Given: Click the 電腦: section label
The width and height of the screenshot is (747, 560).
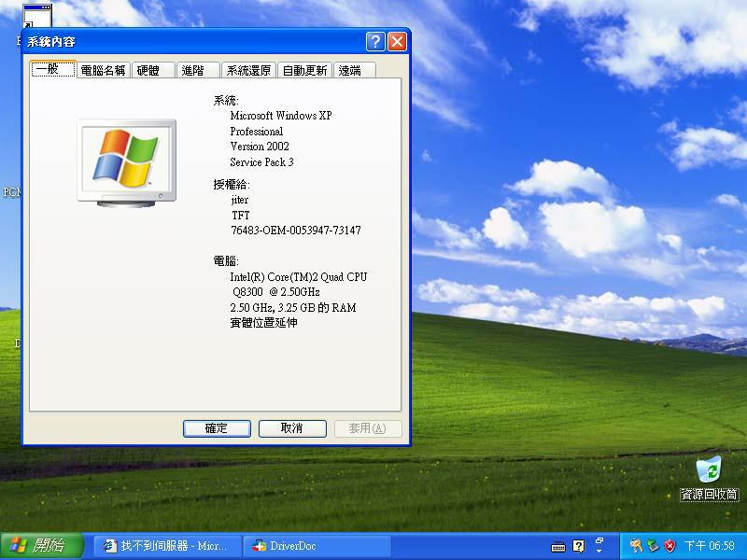Looking at the screenshot, I should click(x=226, y=261).
